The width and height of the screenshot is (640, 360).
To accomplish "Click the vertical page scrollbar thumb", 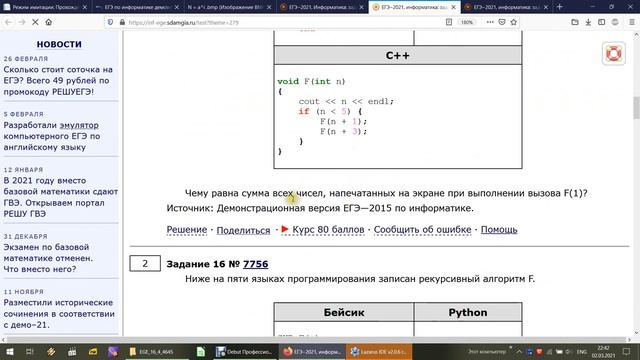I will (x=636, y=107).
